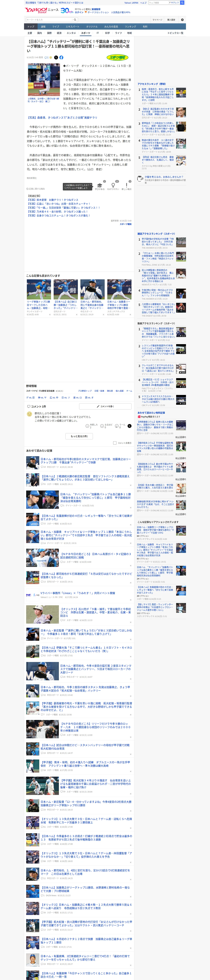This screenshot has height=980, width=210.
Task: Open settings via the gear icon
Action: (182, 20)
